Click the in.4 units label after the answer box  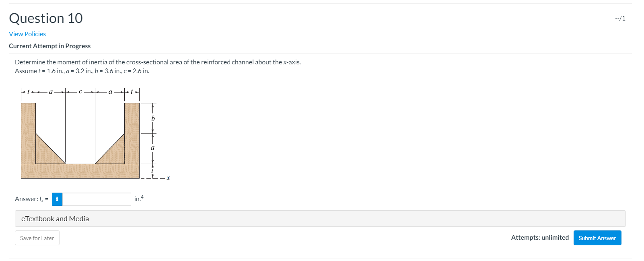[x=139, y=199]
